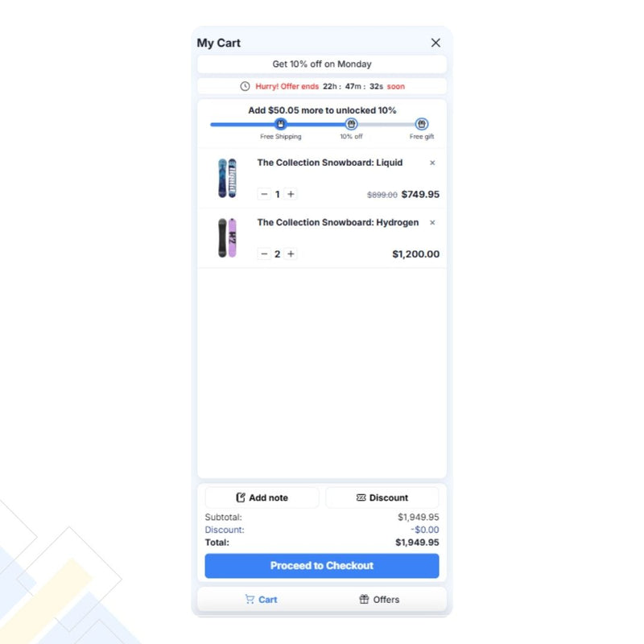Click the 10% off milestone icon

point(351,124)
